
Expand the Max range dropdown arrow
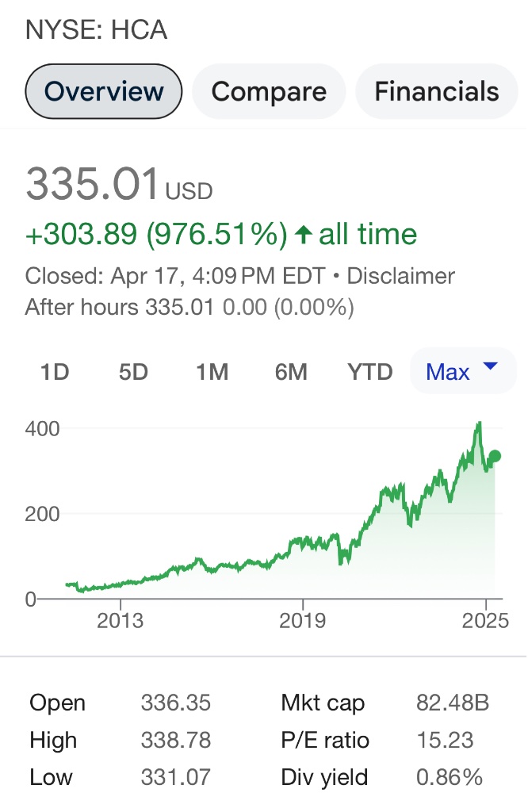click(x=490, y=366)
